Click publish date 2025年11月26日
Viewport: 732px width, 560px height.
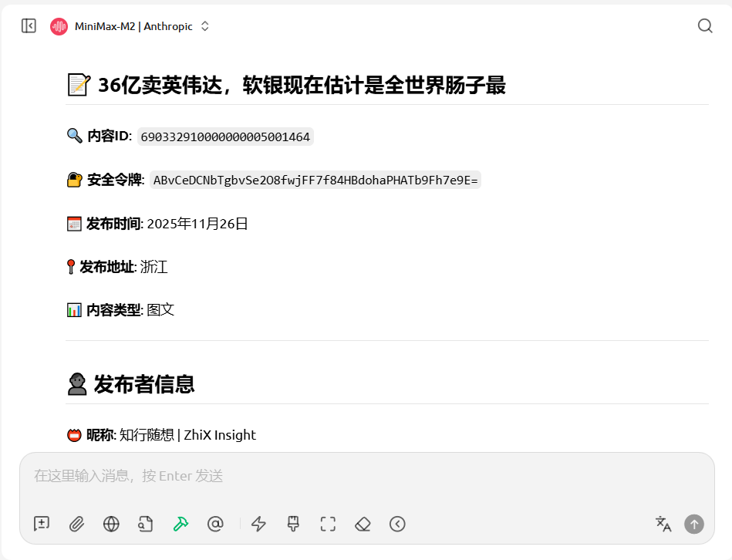(197, 224)
